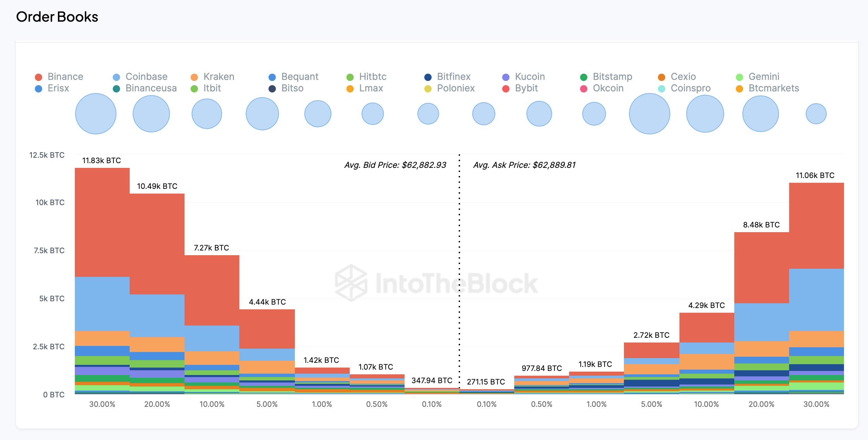
Task: Click the Poloniex legend color dot
Action: tap(428, 88)
